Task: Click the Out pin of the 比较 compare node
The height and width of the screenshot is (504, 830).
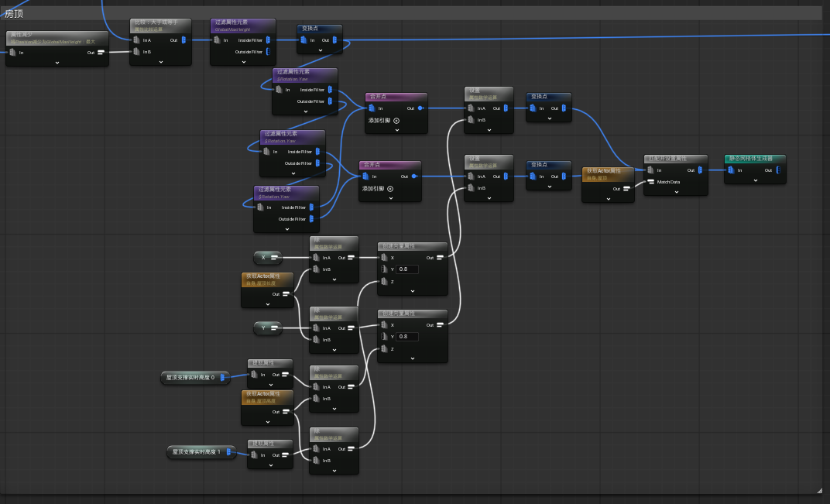Action: pyautogui.click(x=183, y=39)
